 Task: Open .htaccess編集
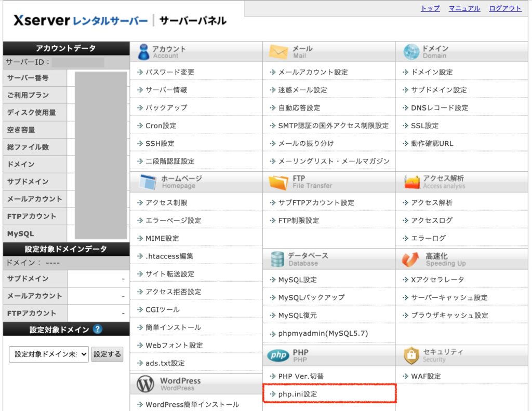[169, 256]
